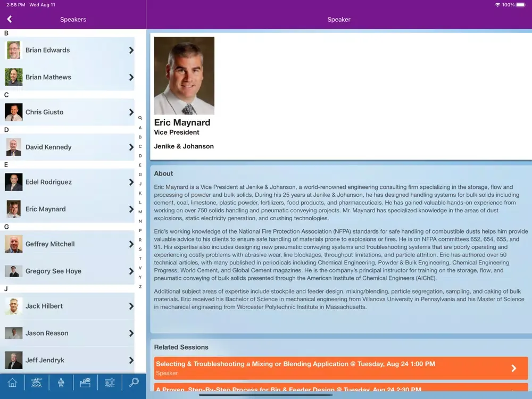532x399 pixels.
Task: Tap the Vice President title text
Action: click(177, 132)
